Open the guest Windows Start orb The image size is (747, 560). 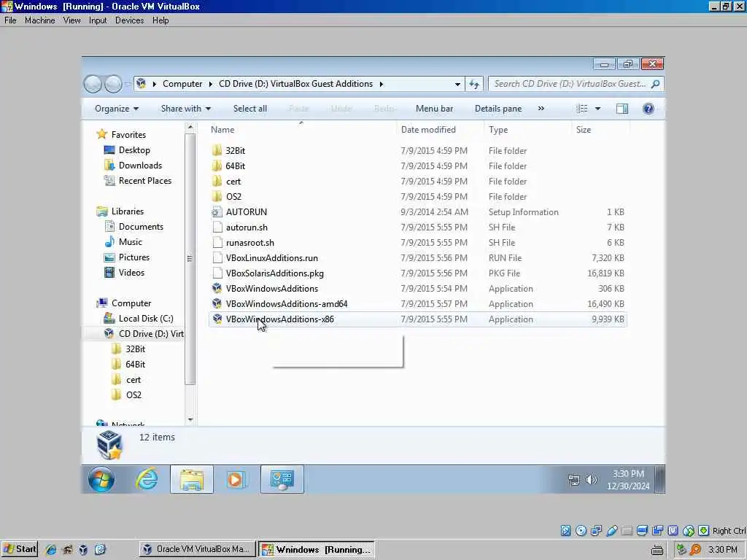coord(101,479)
